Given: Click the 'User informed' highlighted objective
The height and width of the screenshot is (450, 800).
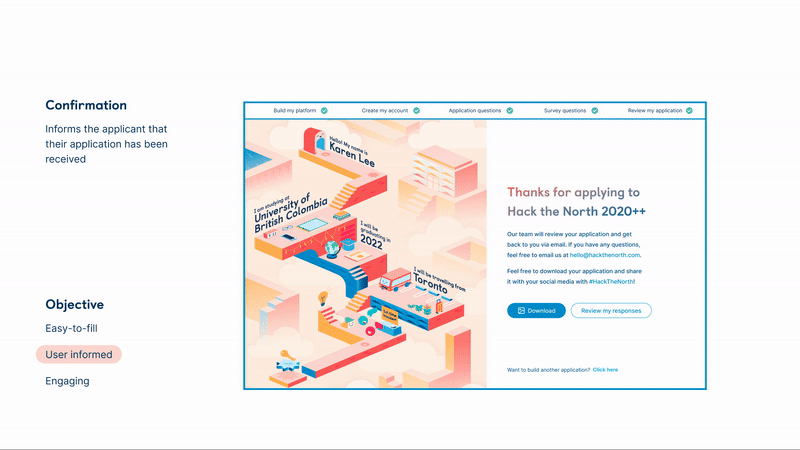Looking at the screenshot, I should point(79,354).
